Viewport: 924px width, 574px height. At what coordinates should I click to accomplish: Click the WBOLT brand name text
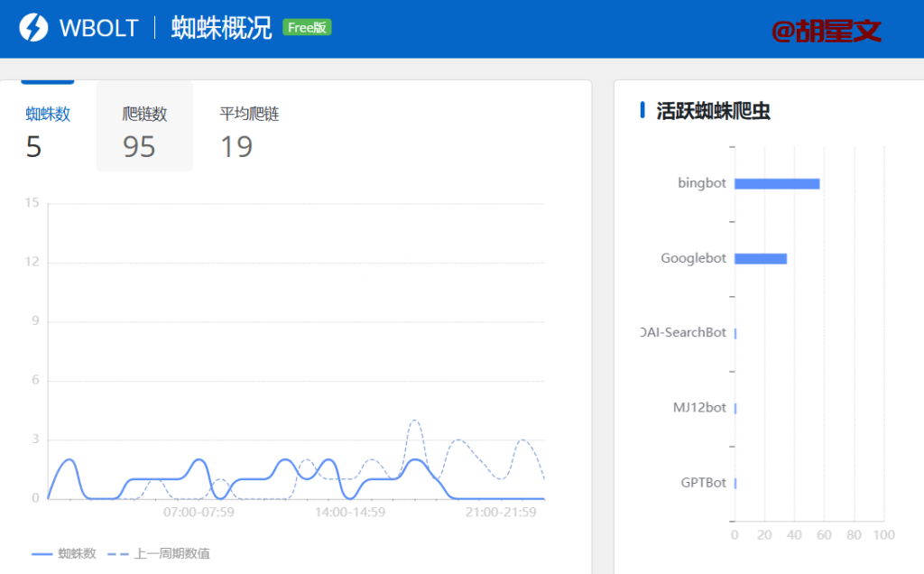coord(99,28)
